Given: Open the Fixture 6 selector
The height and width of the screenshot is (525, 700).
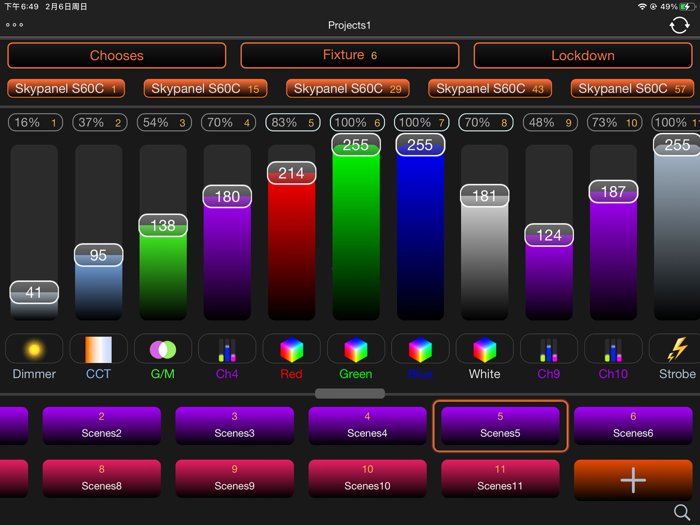Looking at the screenshot, I should (x=350, y=55).
